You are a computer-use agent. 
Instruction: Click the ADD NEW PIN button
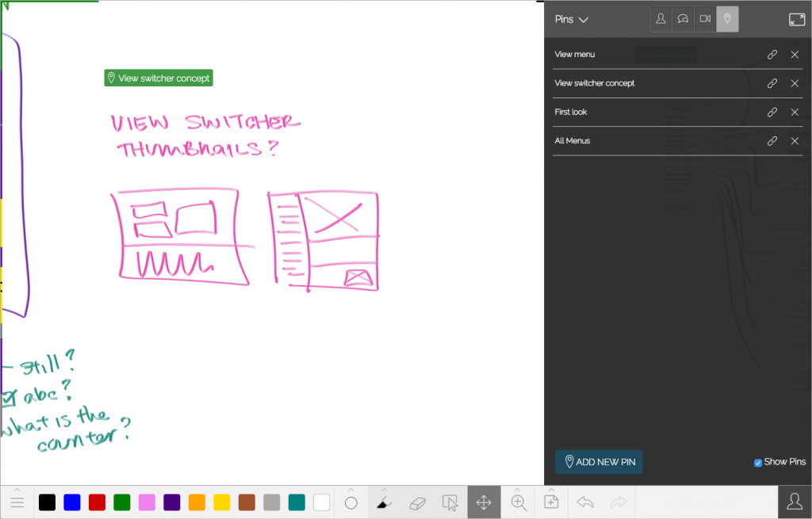point(599,462)
